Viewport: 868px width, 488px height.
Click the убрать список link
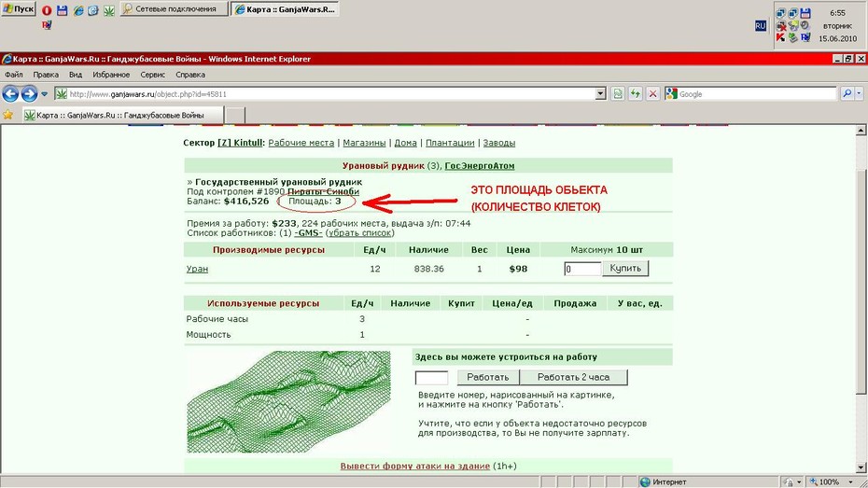[x=360, y=233]
